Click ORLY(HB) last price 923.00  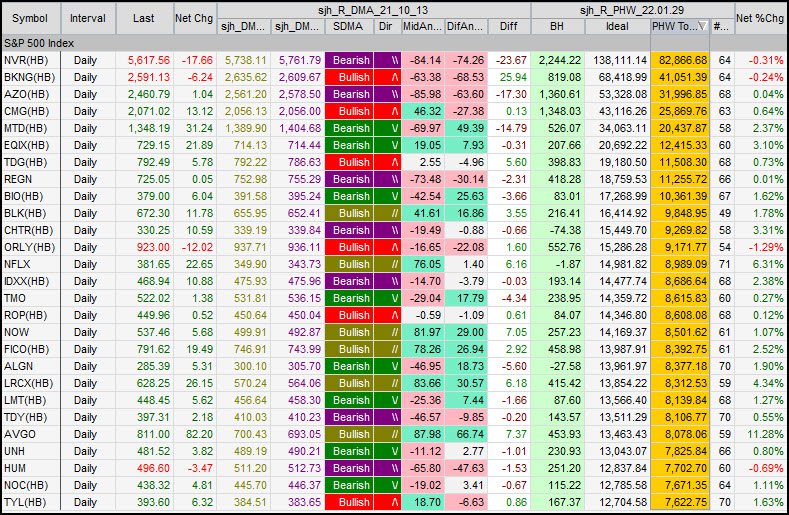click(153, 247)
